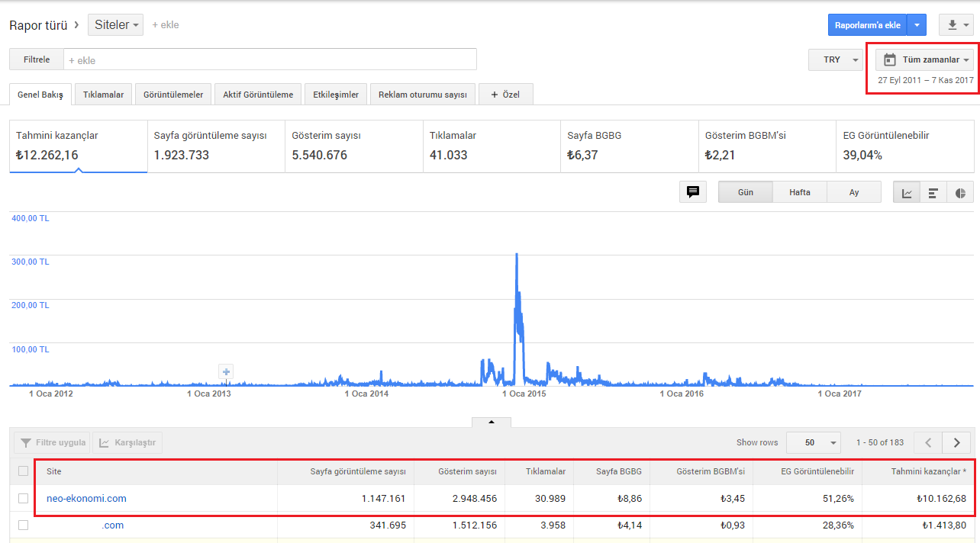The width and height of the screenshot is (980, 543).
Task: Sort table by Tıklamalar column header
Action: coord(545,471)
